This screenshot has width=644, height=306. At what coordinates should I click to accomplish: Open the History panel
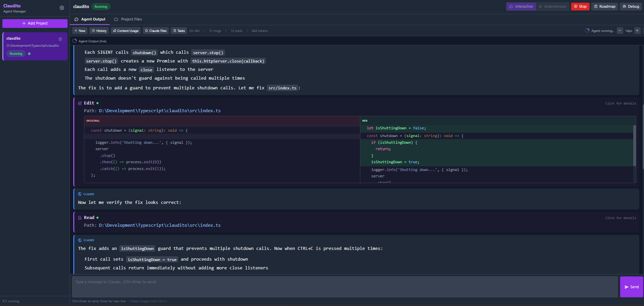point(99,31)
